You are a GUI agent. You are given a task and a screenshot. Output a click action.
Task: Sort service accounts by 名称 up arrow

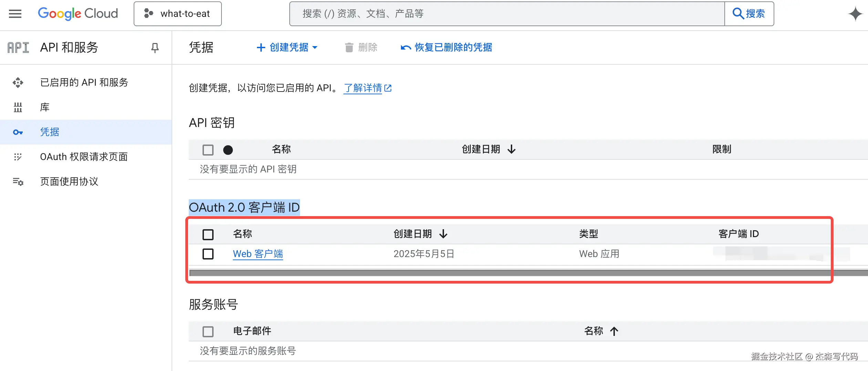pos(614,331)
